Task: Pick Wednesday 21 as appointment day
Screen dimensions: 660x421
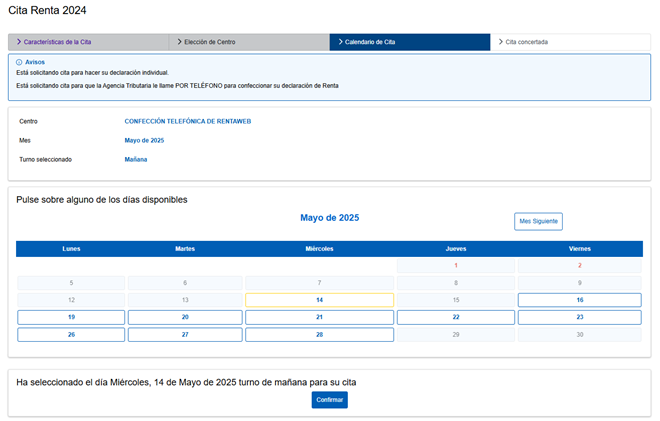Action: click(x=319, y=317)
